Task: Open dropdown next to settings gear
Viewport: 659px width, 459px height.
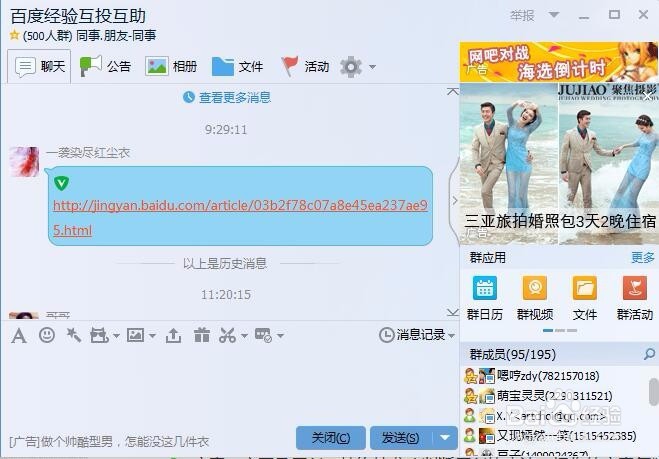Action: [372, 67]
